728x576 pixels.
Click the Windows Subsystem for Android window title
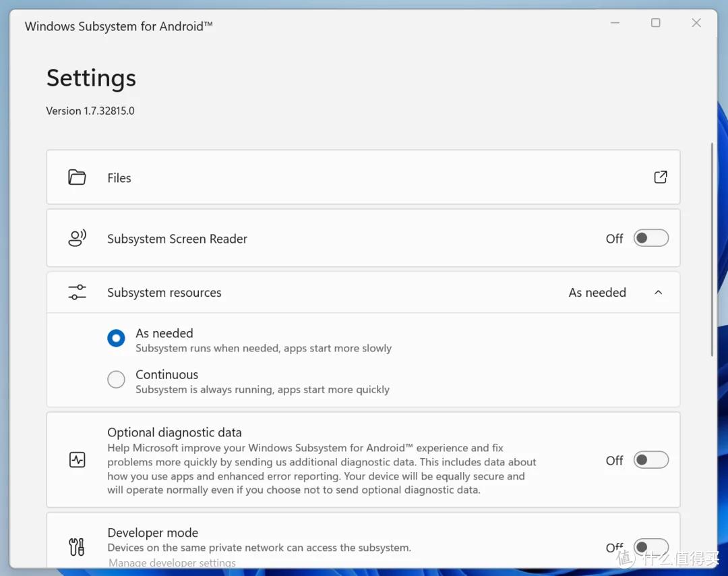pyautogui.click(x=119, y=26)
